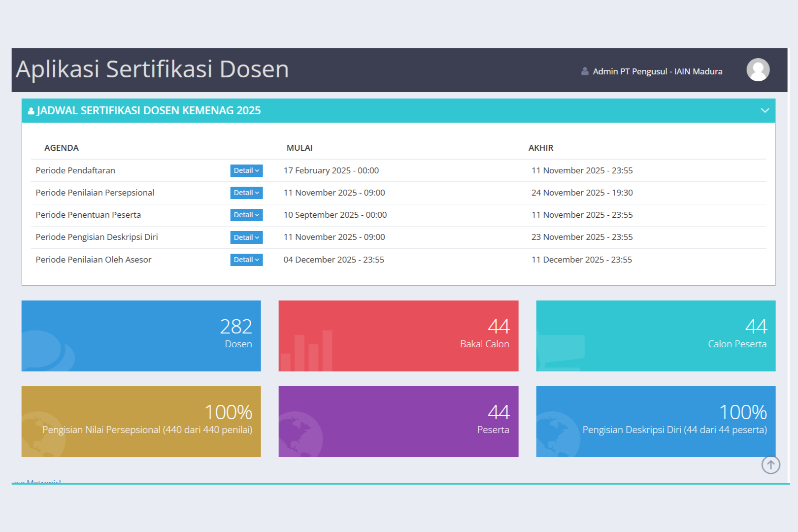Click the small user icon beside Admin name
This screenshot has width=798, height=532.
click(x=585, y=71)
